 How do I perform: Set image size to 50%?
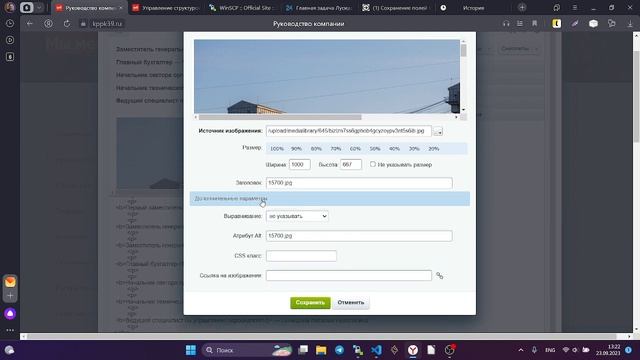(375, 149)
